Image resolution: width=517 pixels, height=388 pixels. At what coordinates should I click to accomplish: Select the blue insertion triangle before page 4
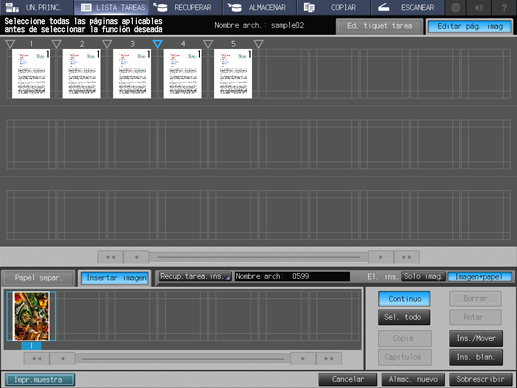click(x=157, y=44)
